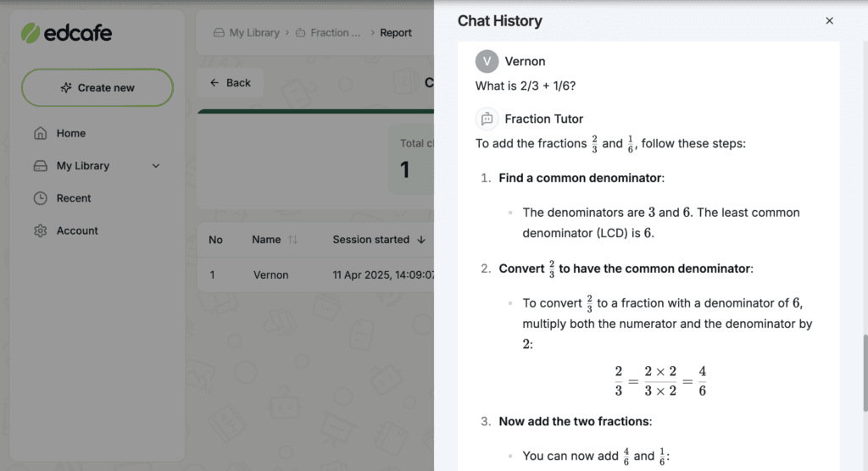Toggle Session started sort arrow
The height and width of the screenshot is (471, 868).
pos(421,240)
